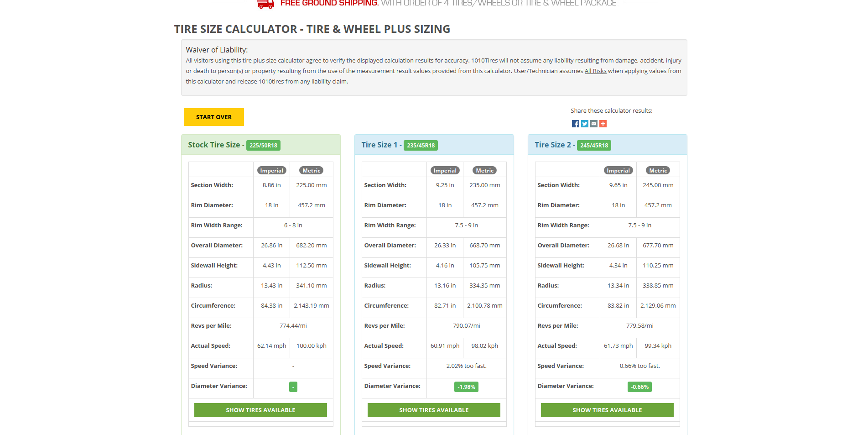
Task: Show tires available for Stock Tire Size
Action: click(260, 410)
